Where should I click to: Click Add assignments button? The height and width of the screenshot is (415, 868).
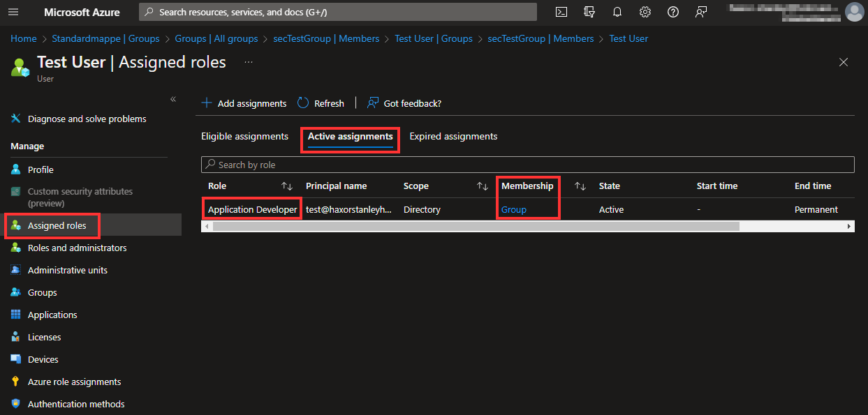tap(244, 103)
